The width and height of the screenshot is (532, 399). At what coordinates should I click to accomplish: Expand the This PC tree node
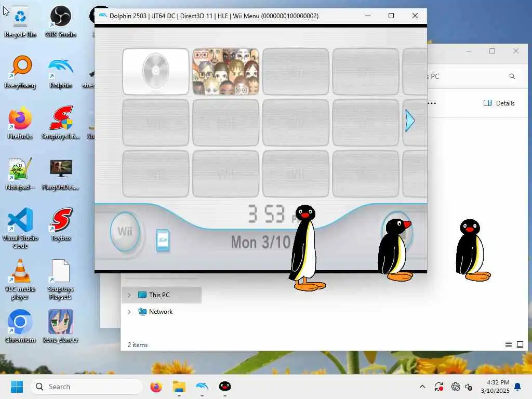coord(129,295)
